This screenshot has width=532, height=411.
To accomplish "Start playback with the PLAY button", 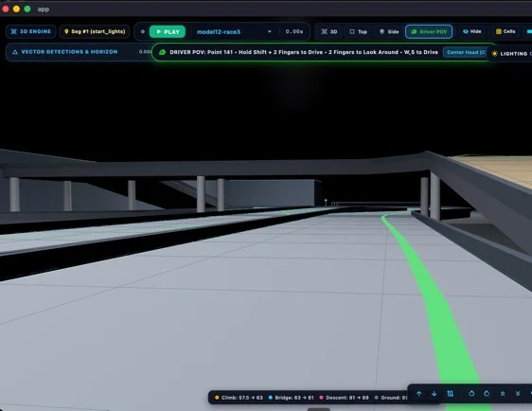I will (168, 31).
